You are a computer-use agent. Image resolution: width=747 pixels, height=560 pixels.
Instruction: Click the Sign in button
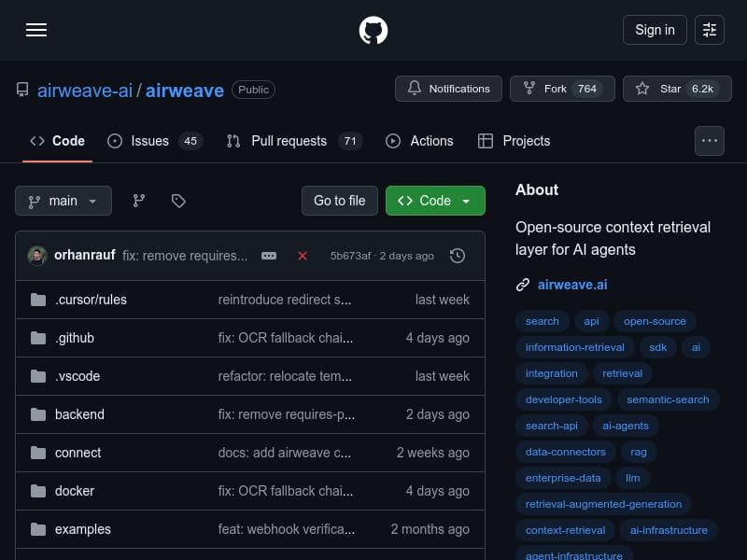click(655, 30)
